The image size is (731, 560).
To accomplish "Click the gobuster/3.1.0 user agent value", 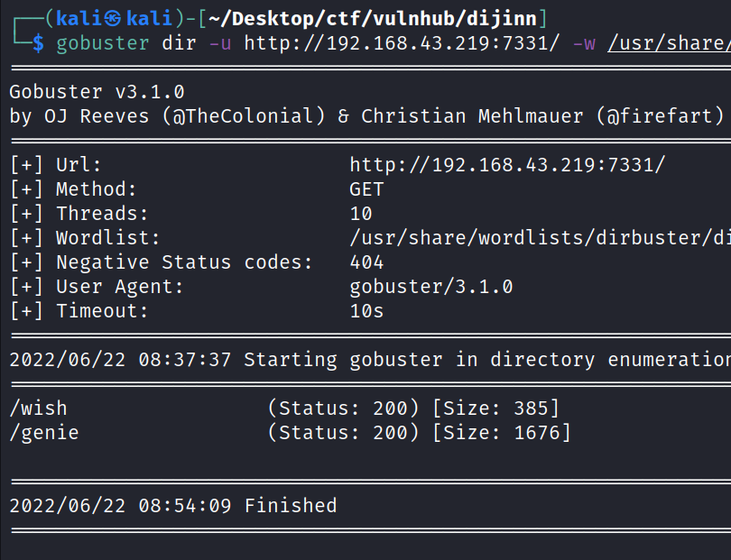I will point(431,287).
